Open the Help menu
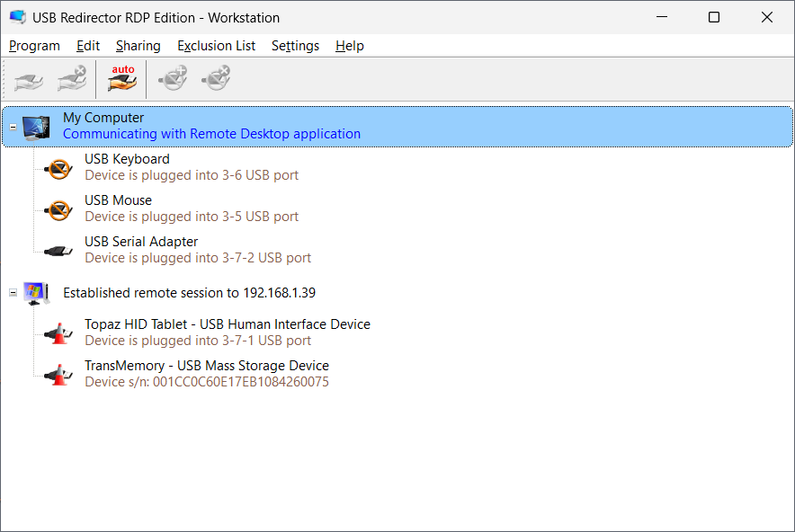Screen dimensions: 795x532 coord(349,46)
